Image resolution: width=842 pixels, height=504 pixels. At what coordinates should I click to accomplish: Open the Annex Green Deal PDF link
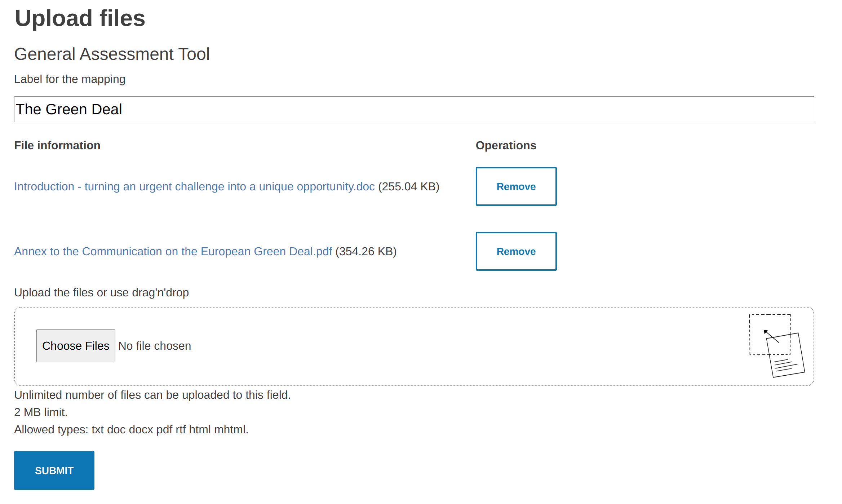pyautogui.click(x=173, y=251)
